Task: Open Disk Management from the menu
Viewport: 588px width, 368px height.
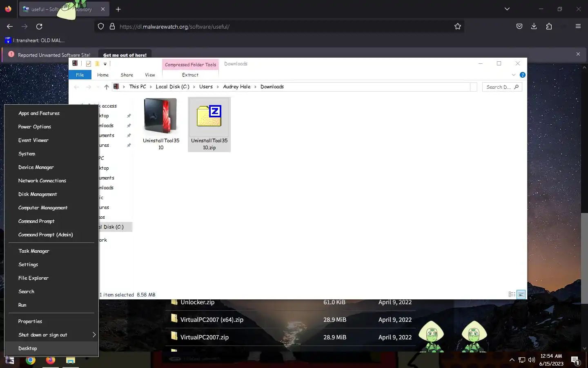Action: (x=51, y=194)
